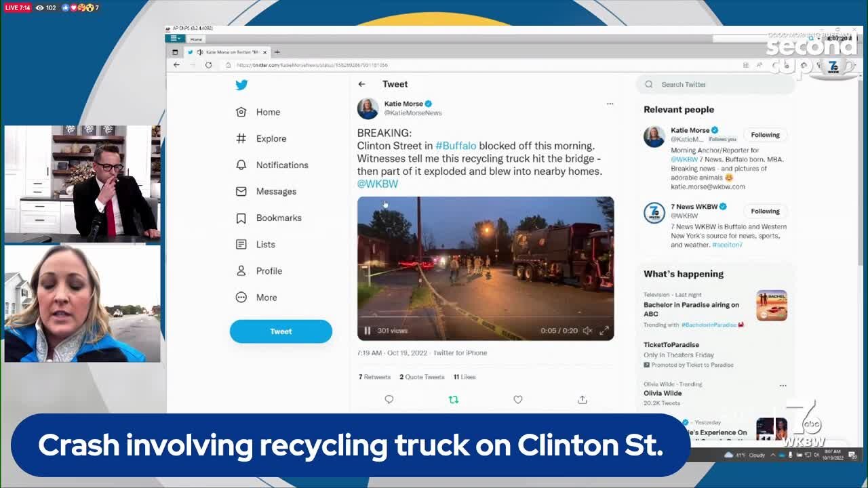This screenshot has width=868, height=488.
Task: Open options for the Olivia Wilde trend
Action: coord(783,385)
